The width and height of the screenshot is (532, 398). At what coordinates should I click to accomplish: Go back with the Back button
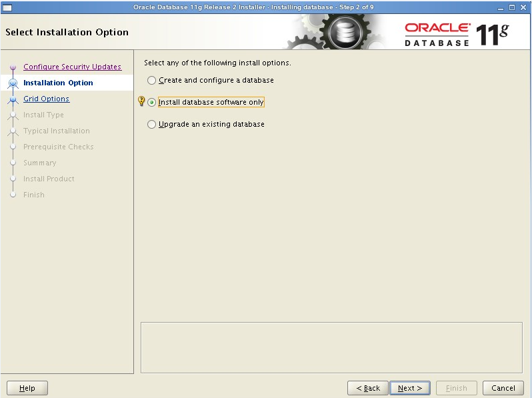coord(367,388)
